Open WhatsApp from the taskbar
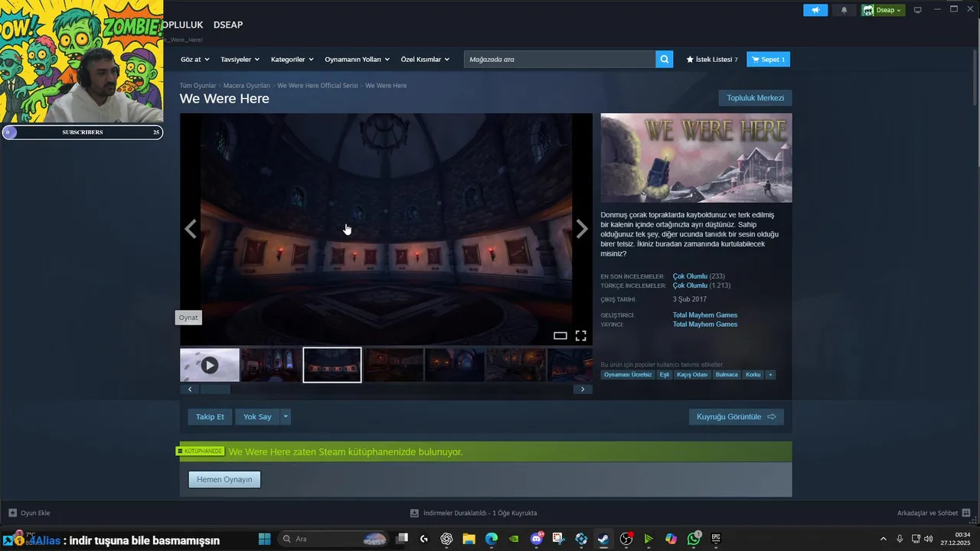Image resolution: width=980 pixels, height=551 pixels. click(x=694, y=539)
